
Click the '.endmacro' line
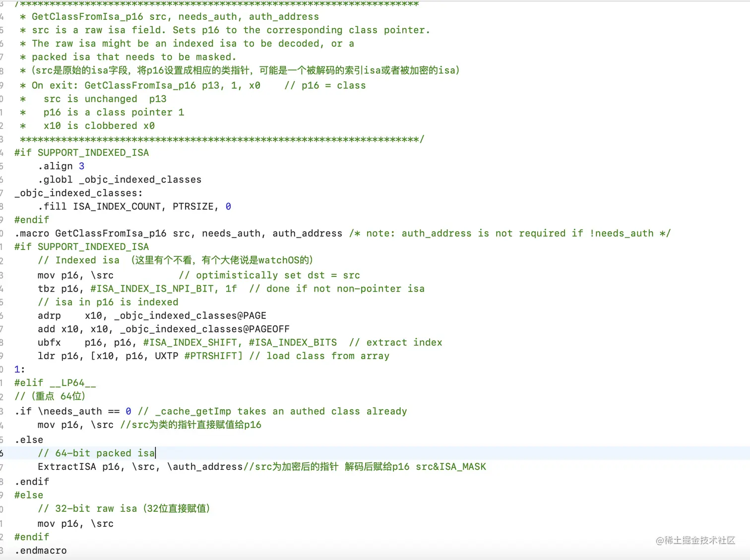pos(41,551)
